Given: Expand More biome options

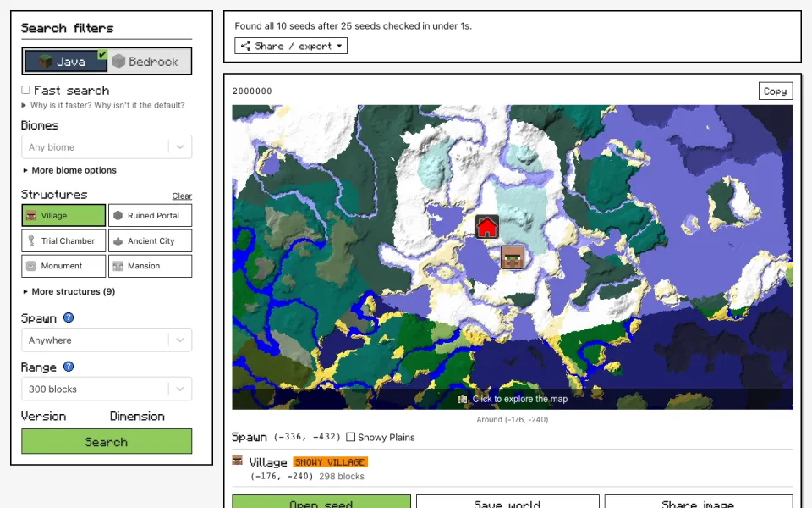Looking at the screenshot, I should (69, 170).
